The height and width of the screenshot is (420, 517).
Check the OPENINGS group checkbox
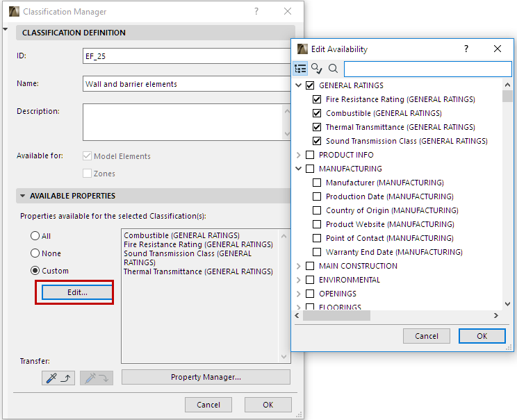pos(310,294)
